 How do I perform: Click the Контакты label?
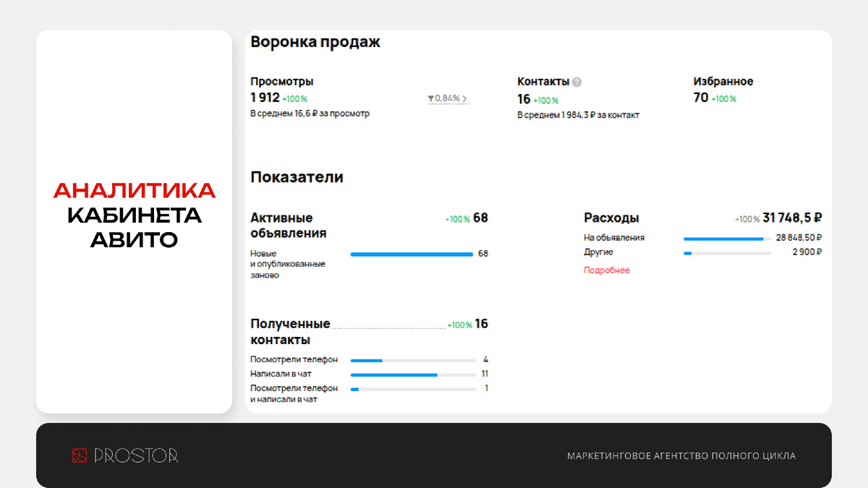coord(543,82)
